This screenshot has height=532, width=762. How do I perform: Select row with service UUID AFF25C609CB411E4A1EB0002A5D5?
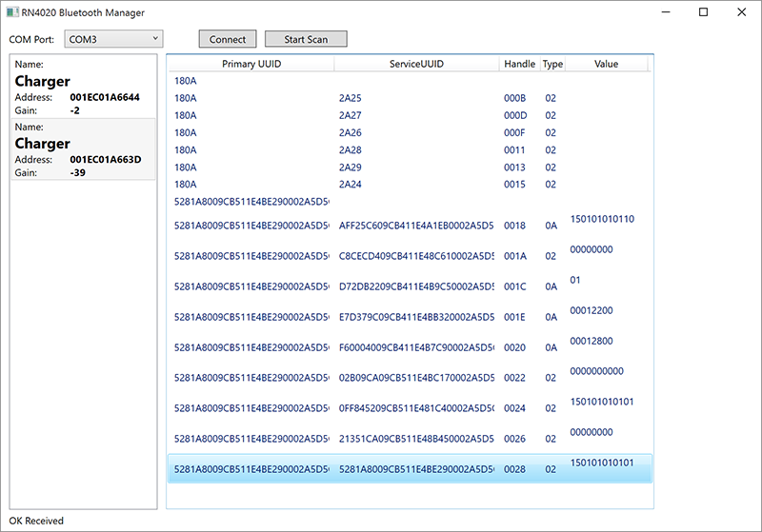coord(410,226)
